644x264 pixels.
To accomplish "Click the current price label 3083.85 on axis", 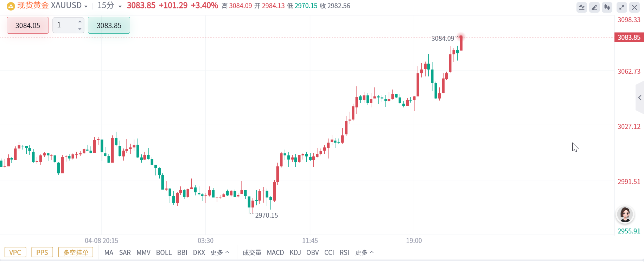I will click(x=629, y=37).
